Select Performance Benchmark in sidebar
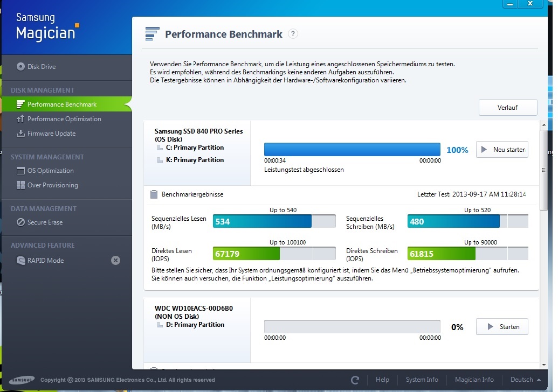Viewport: 558px width, 392px height. (x=66, y=104)
